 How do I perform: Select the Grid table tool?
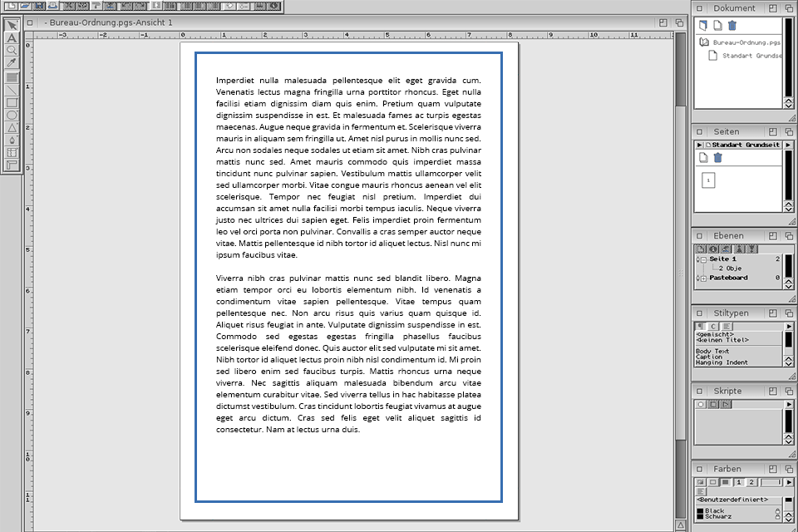click(x=12, y=152)
